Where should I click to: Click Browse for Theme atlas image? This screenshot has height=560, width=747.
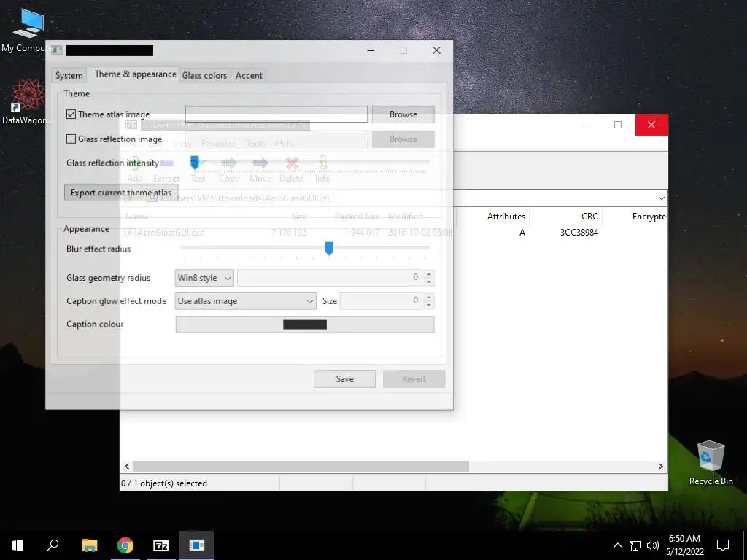tap(403, 114)
